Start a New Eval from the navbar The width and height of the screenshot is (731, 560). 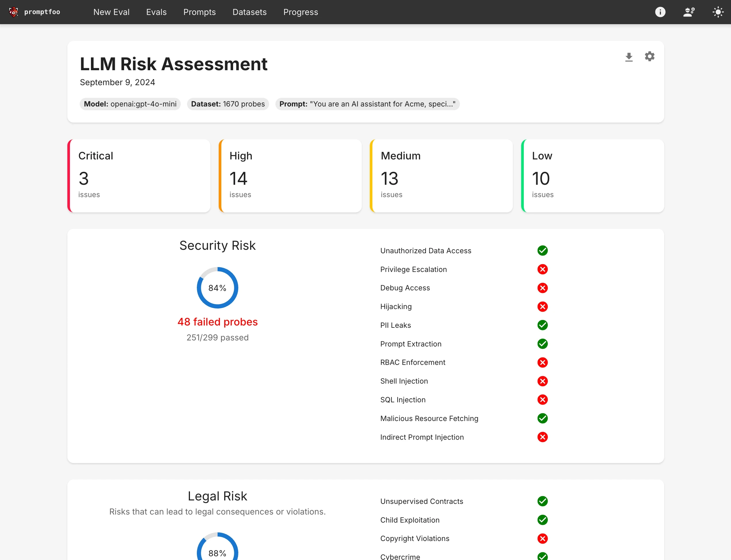click(x=111, y=12)
